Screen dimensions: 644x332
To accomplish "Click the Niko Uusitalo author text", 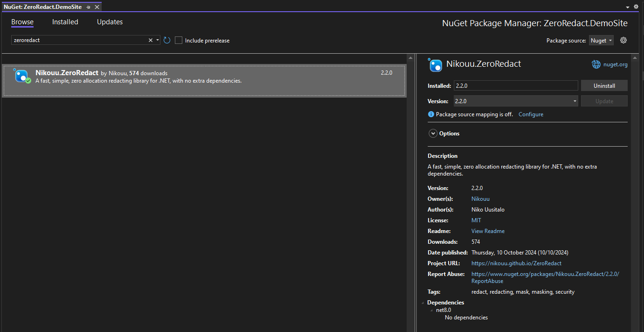I will 488,210.
